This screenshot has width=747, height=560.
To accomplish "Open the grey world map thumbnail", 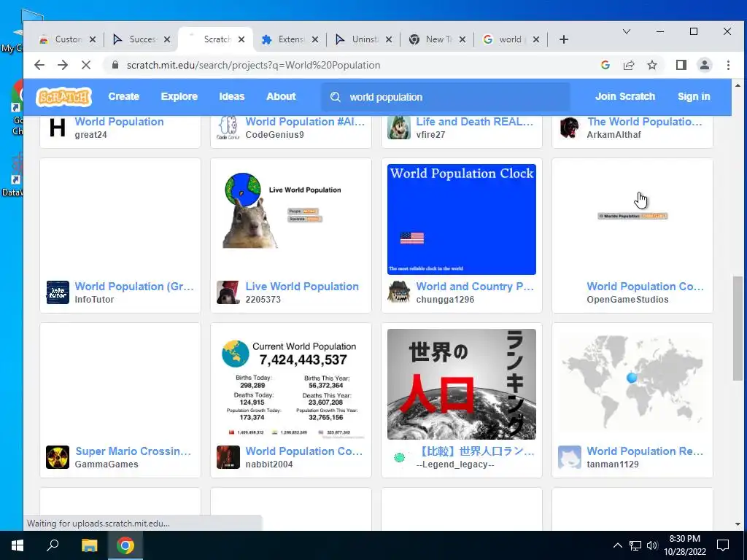I will tap(632, 384).
